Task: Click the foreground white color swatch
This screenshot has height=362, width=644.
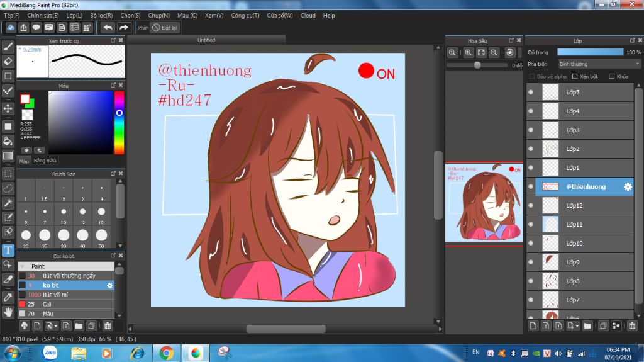Action: pyautogui.click(x=25, y=99)
